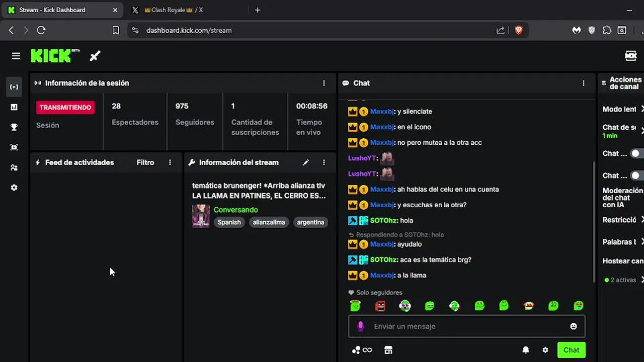Send message with green Chat button
Image resolution: width=644 pixels, height=362 pixels.
pos(571,350)
